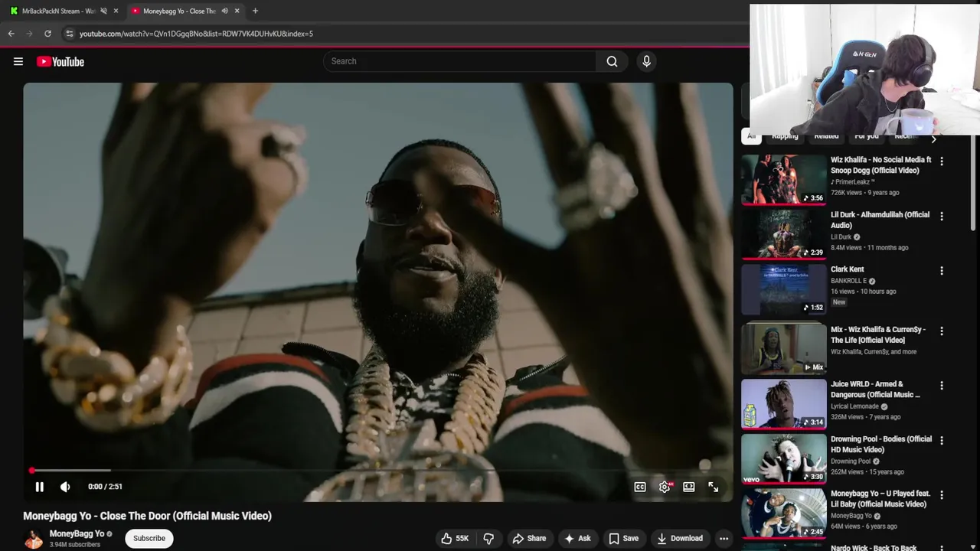980x551 pixels.
Task: Open options menu for Clark Kent video
Action: (942, 271)
